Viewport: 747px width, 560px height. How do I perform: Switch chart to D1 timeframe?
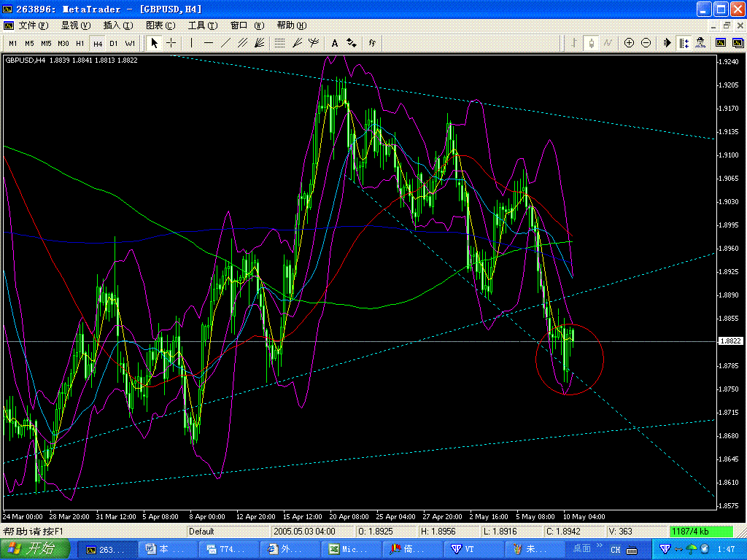113,43
